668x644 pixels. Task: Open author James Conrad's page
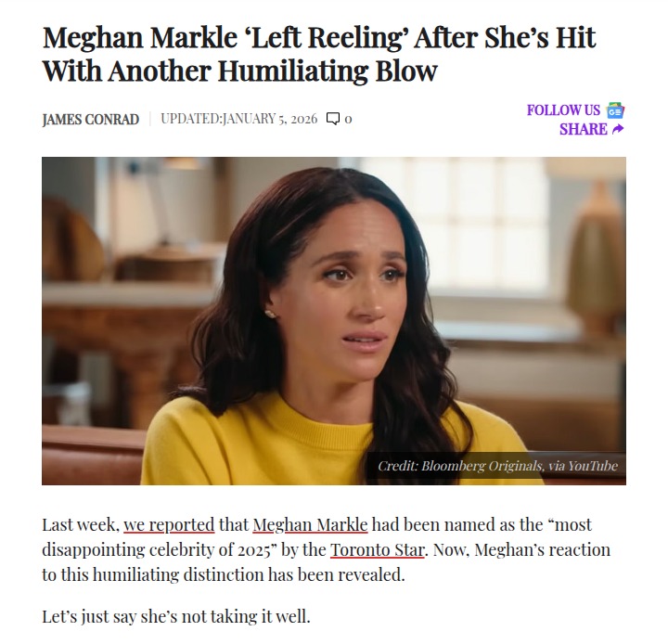[x=90, y=119]
